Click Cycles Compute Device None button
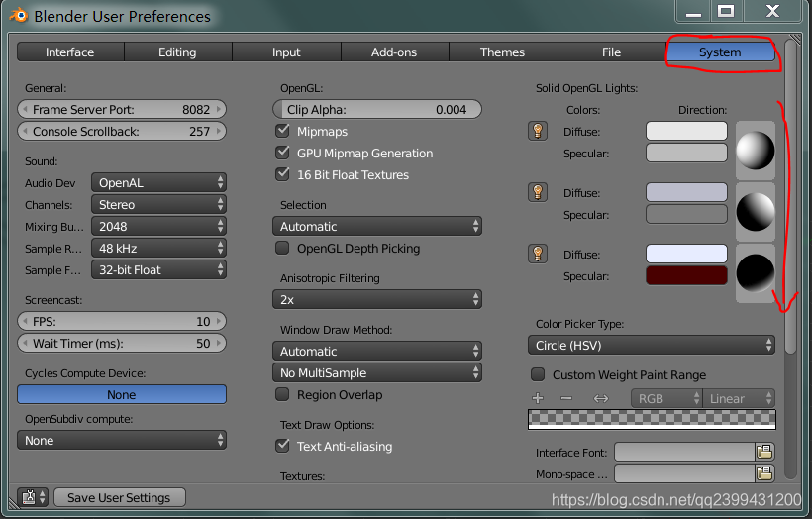 click(x=122, y=394)
